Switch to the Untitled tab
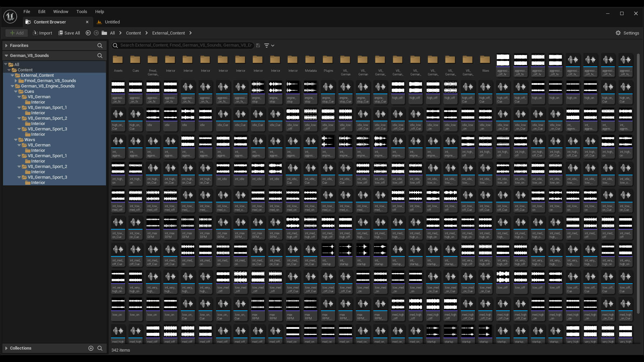The height and width of the screenshot is (362, 644). 112,22
